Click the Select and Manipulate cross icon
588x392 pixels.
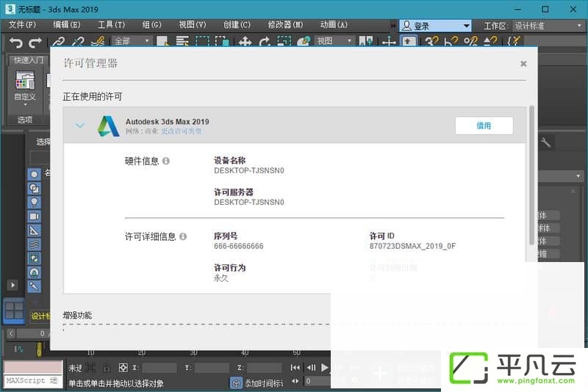389,42
